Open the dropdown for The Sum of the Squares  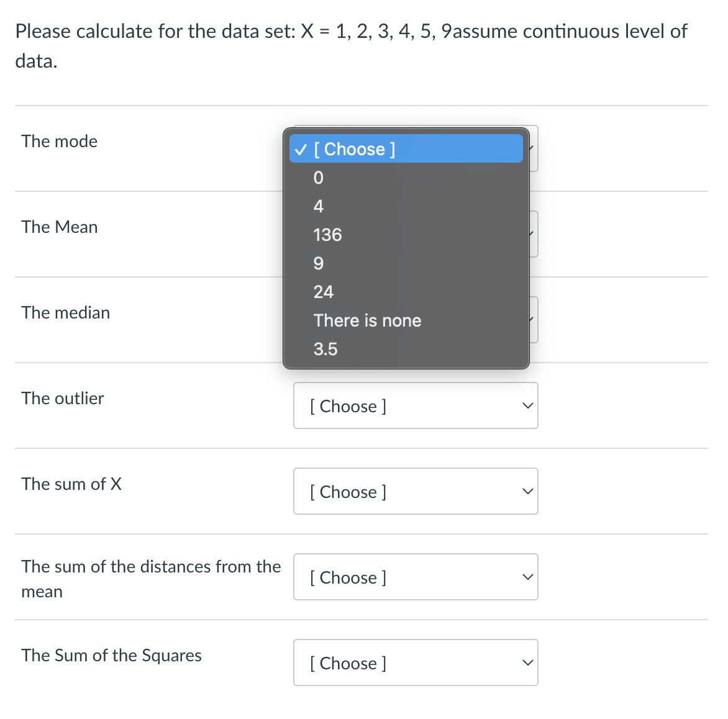(x=415, y=662)
